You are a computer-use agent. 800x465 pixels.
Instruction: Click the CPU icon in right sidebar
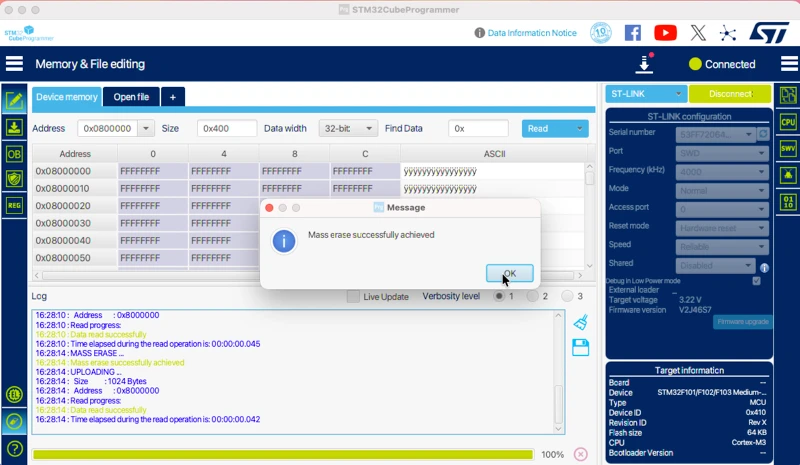click(788, 122)
